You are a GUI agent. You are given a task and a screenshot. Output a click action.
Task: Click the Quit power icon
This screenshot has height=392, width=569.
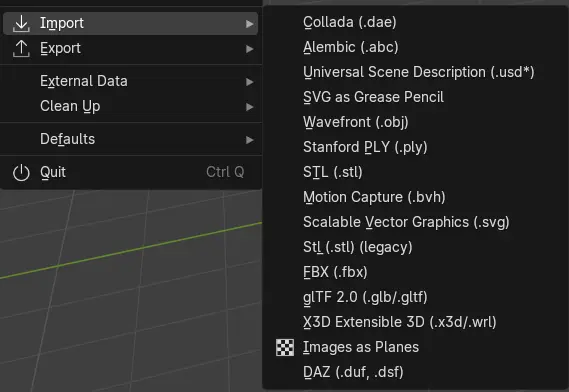[x=21, y=172]
